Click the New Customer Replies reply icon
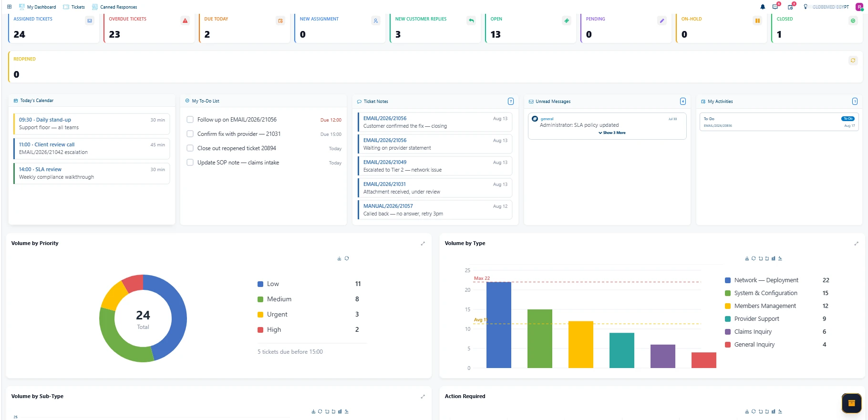The image size is (868, 420). point(471,20)
